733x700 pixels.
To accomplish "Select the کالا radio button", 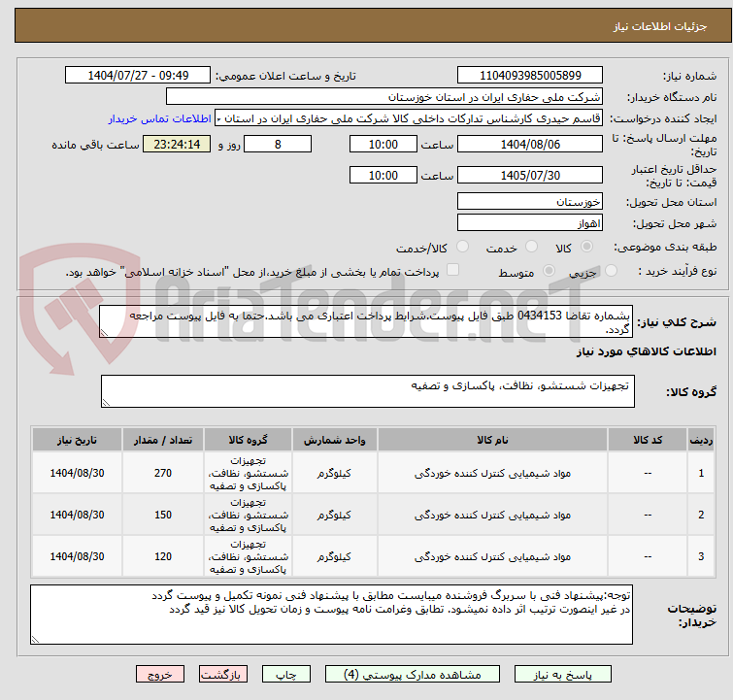I will coord(586,247).
